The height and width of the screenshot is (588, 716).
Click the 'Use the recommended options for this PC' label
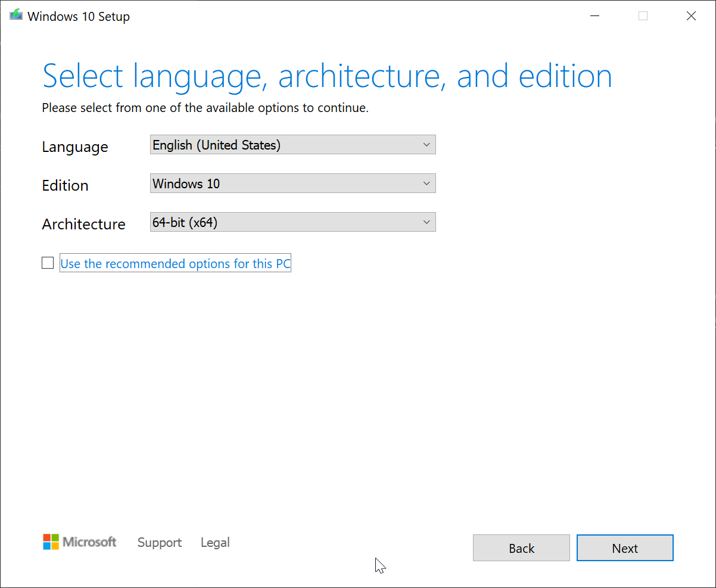(x=176, y=264)
